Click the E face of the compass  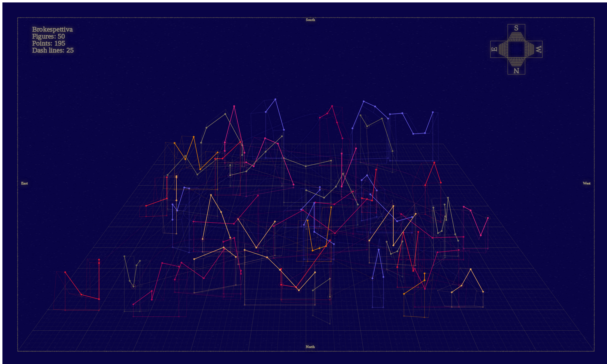pos(499,49)
